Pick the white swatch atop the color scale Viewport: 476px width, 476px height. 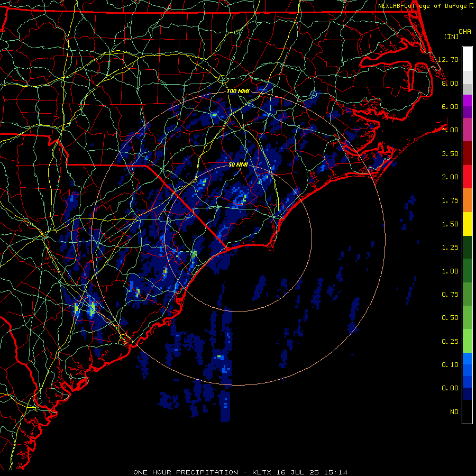pyautogui.click(x=467, y=59)
